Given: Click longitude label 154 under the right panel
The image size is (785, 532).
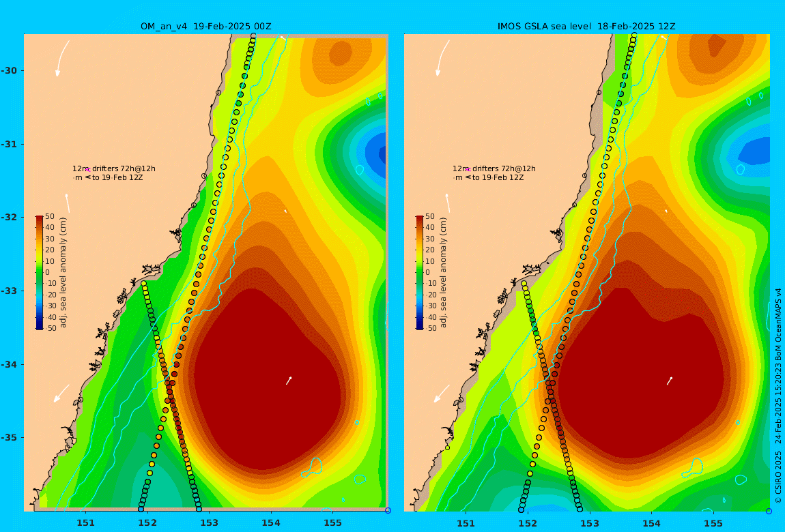Looking at the screenshot, I should coord(651,523).
